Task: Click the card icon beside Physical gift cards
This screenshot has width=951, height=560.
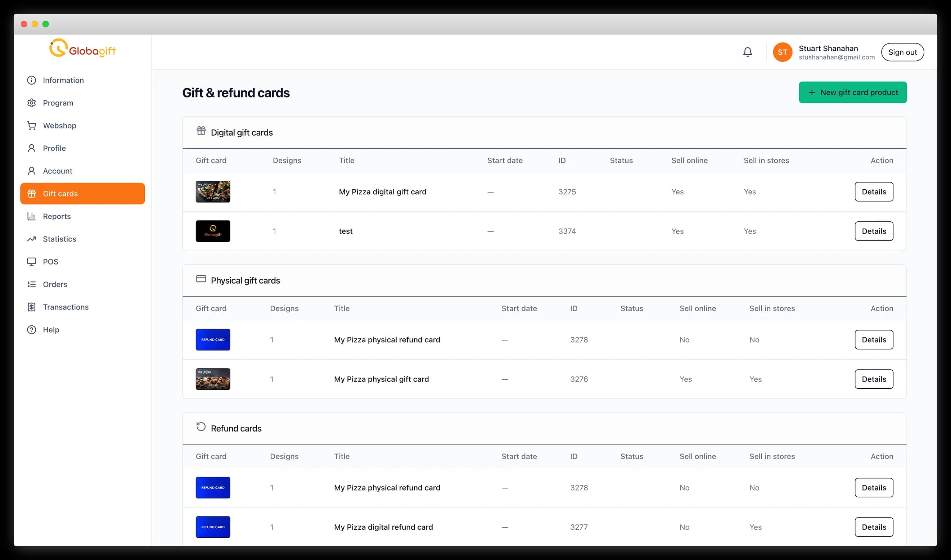Action: [201, 279]
